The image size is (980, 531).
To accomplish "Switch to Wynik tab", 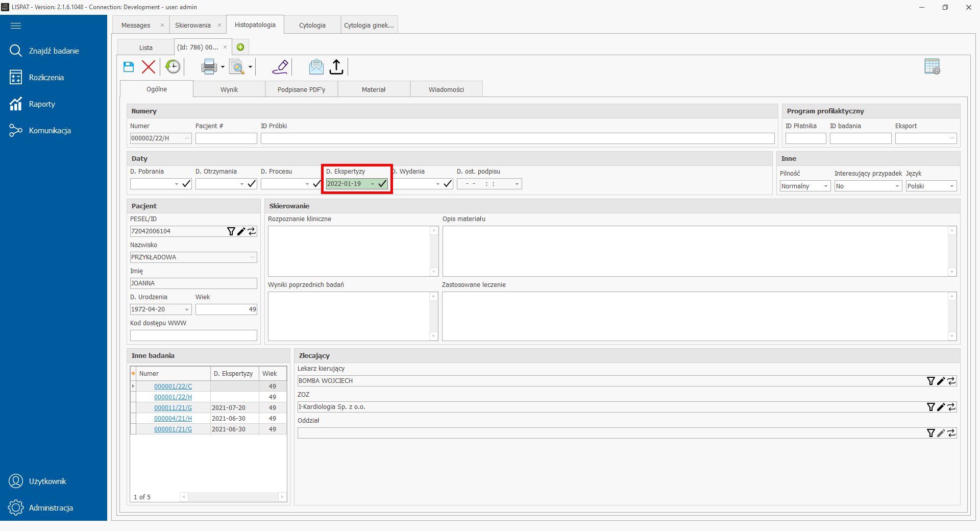I will pyautogui.click(x=229, y=89).
